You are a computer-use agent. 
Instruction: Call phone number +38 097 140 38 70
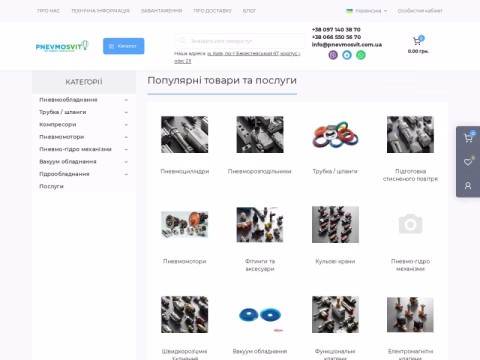(x=336, y=30)
